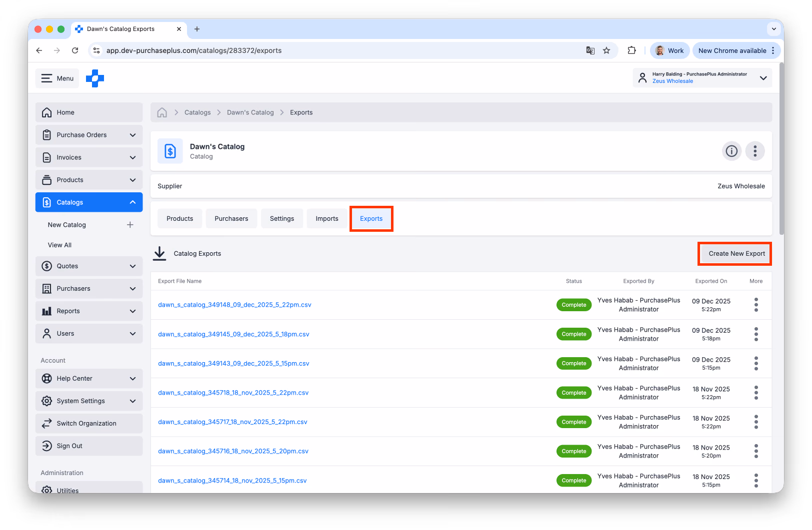Click the translate page icon in address bar
This screenshot has height=530, width=812.
pyautogui.click(x=590, y=50)
